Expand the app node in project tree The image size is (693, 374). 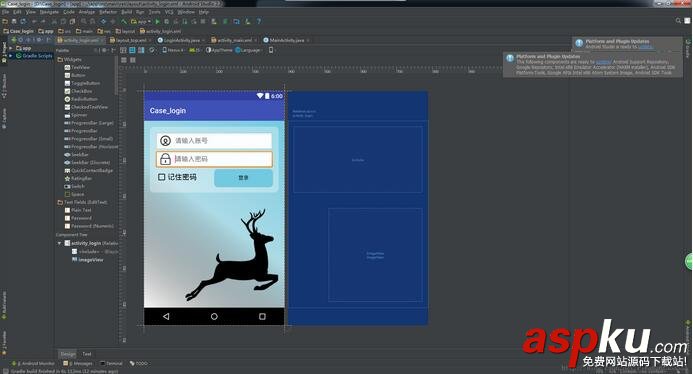(x=11, y=48)
